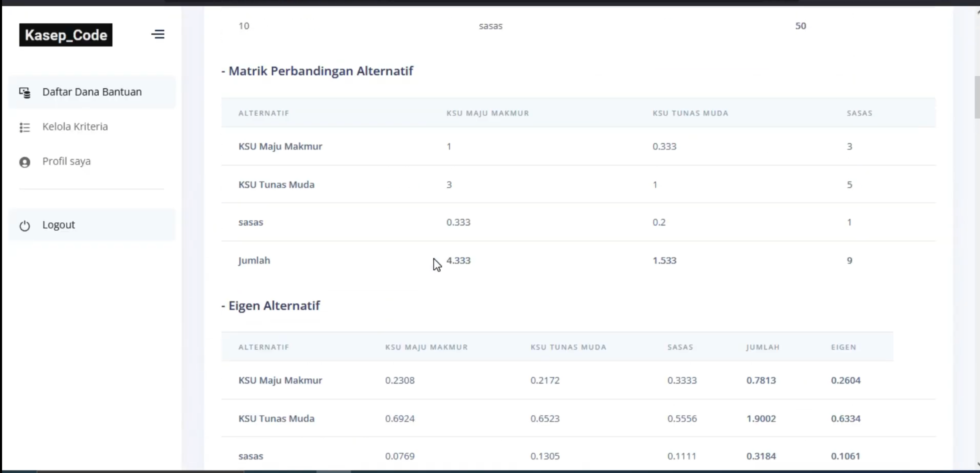
Task: Toggle the sidebar hamburger menu icon
Action: pyautogui.click(x=158, y=34)
